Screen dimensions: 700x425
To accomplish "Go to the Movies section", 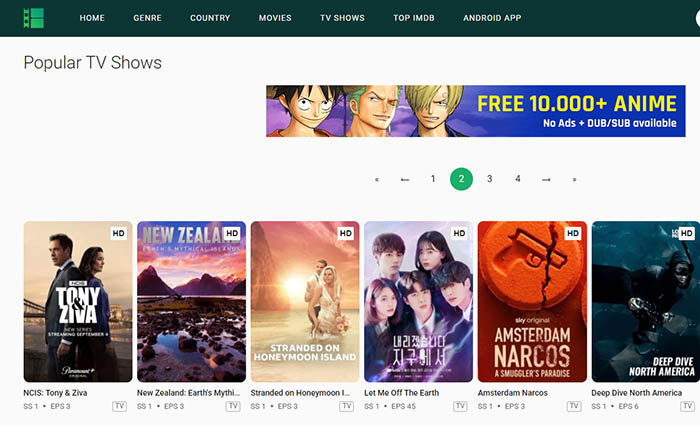I will [x=275, y=18].
